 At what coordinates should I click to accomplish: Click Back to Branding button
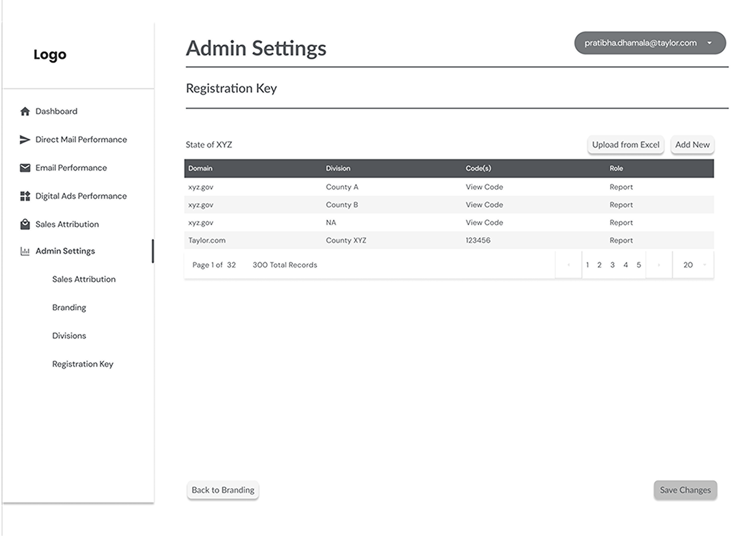(223, 490)
